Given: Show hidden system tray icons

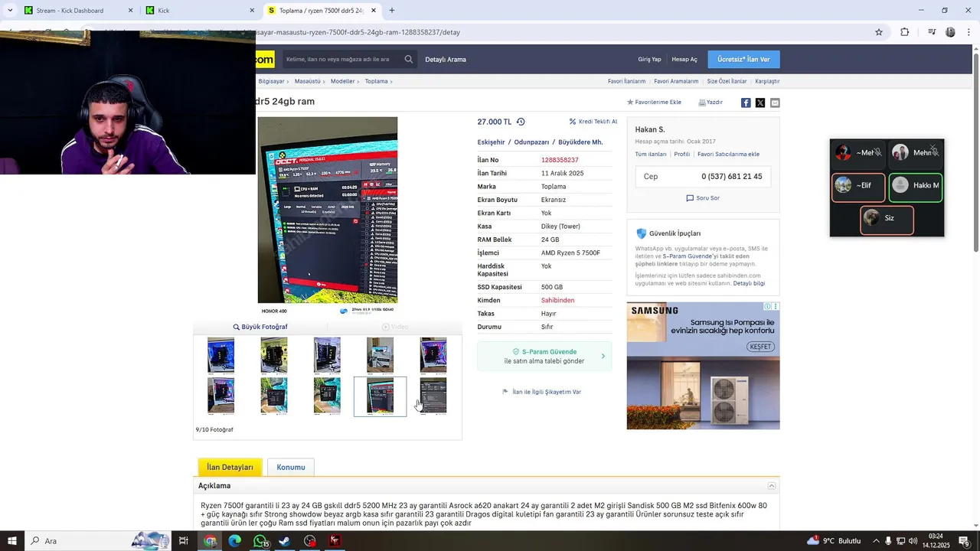Looking at the screenshot, I should point(876,541).
